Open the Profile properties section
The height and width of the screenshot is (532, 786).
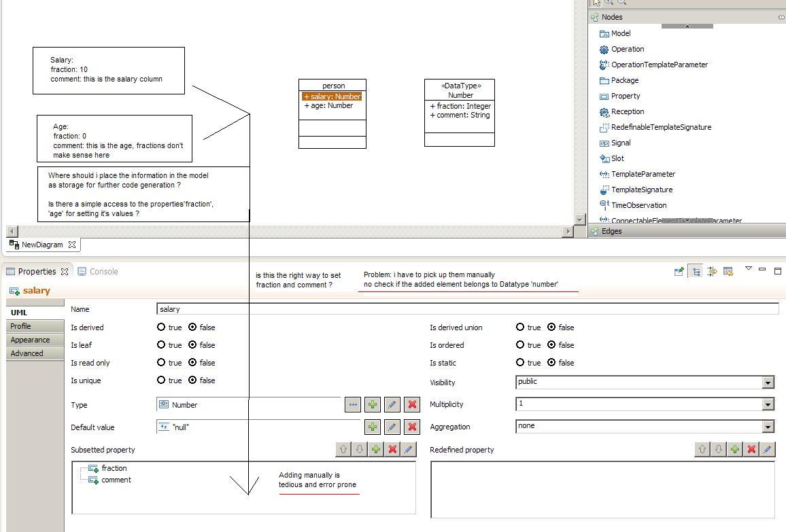click(35, 326)
